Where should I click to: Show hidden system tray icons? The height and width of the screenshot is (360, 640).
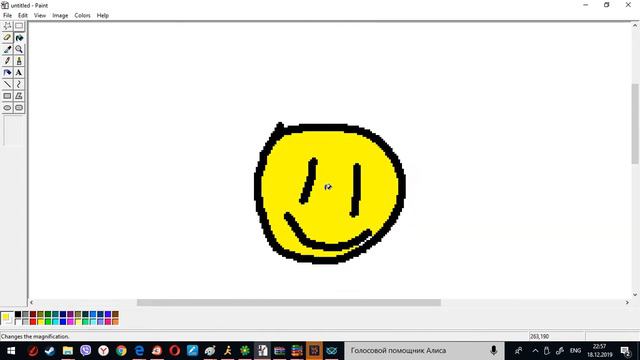(535, 351)
